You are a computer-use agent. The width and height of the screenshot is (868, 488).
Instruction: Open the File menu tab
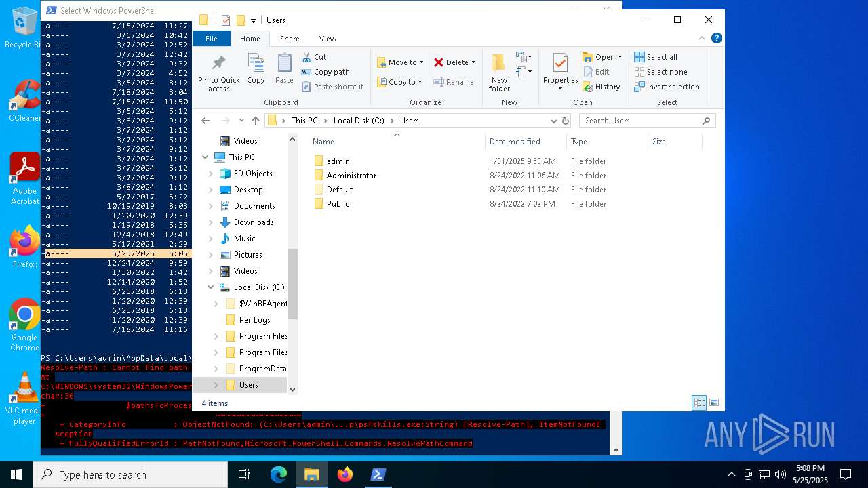pos(212,39)
